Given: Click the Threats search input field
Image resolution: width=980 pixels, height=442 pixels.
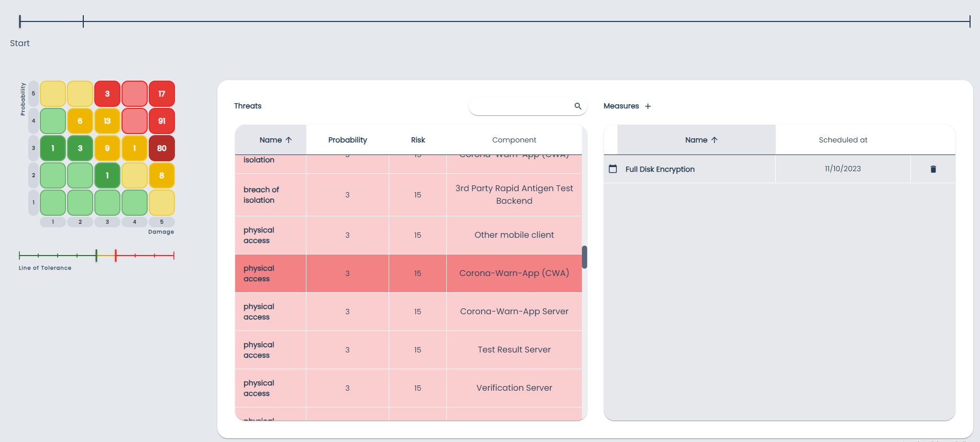Looking at the screenshot, I should click(x=527, y=106).
